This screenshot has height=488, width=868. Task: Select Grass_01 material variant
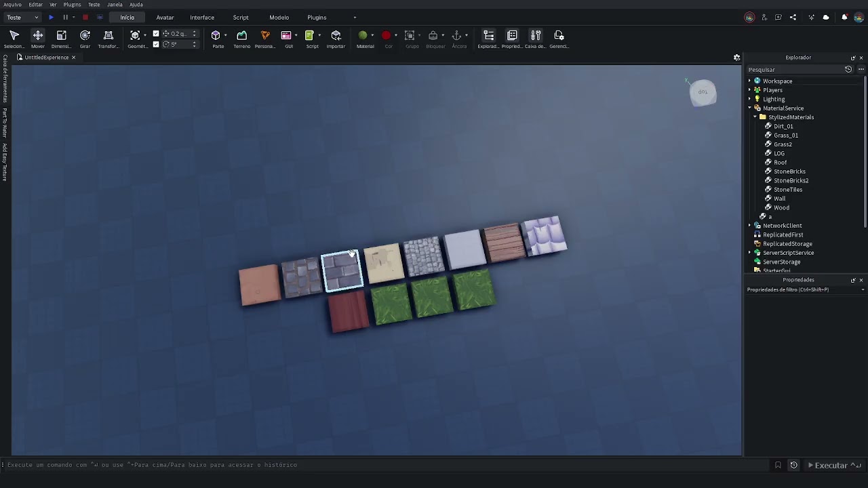785,135
